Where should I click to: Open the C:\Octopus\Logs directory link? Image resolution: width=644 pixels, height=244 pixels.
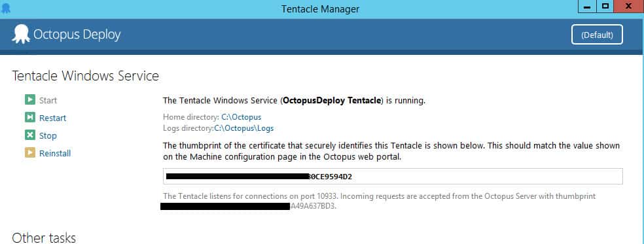tap(244, 128)
